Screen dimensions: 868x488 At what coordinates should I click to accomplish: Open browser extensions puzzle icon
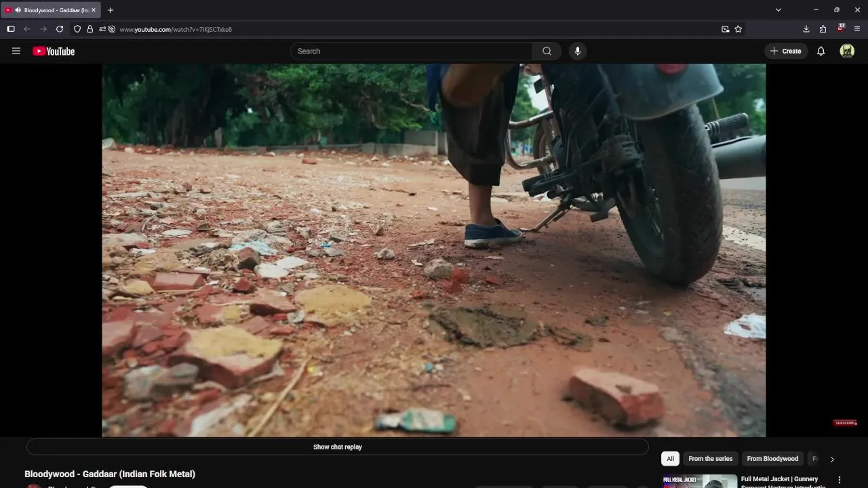tap(823, 29)
